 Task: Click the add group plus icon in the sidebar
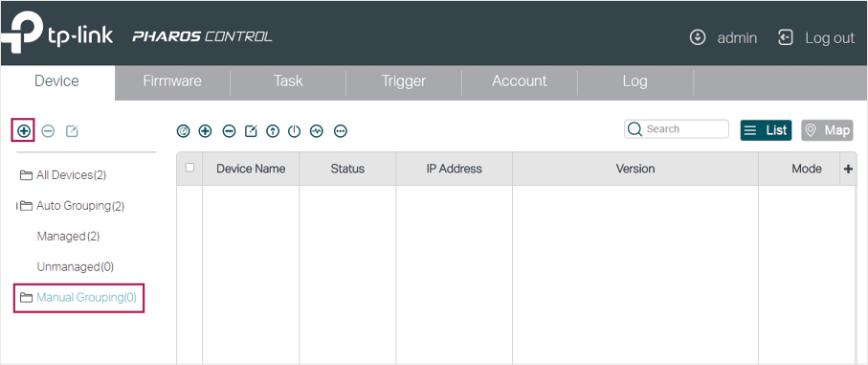[x=24, y=131]
